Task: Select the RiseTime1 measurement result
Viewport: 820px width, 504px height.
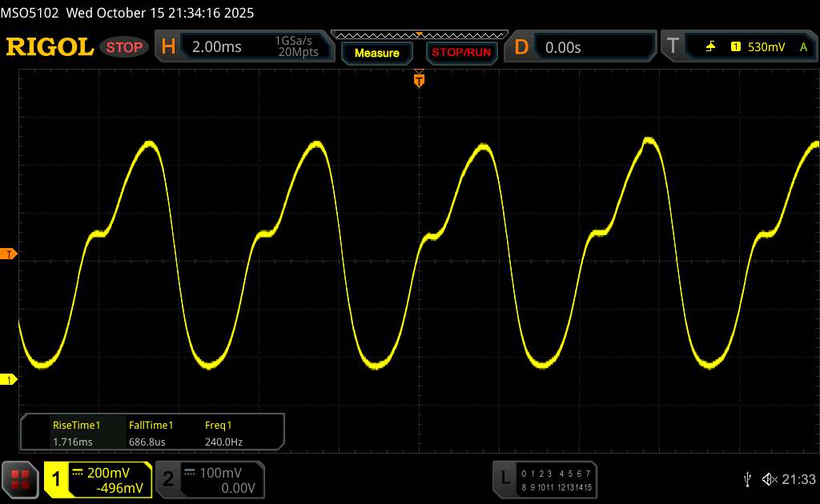Action: [76, 433]
